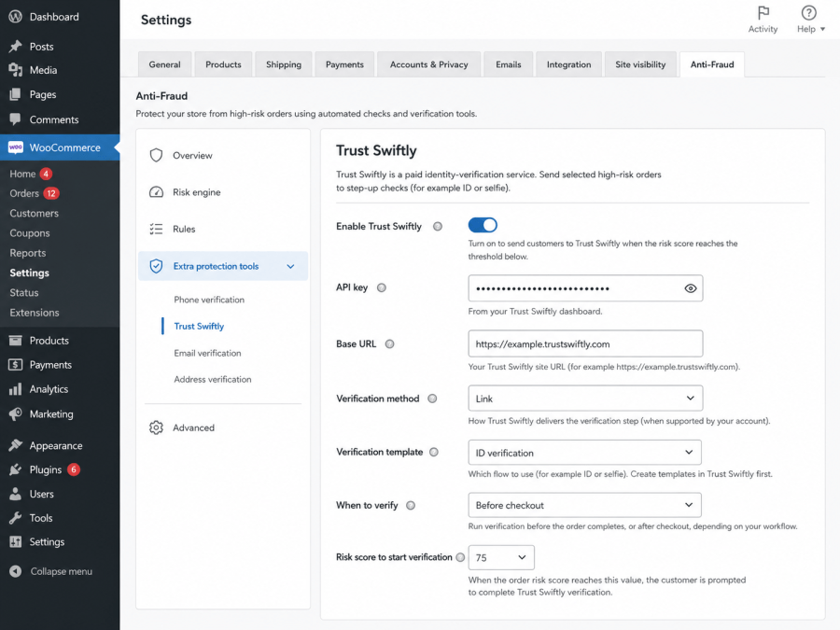Screen dimensions: 840x630
Task: Reveal the API key with eye icon
Action: pyautogui.click(x=691, y=288)
